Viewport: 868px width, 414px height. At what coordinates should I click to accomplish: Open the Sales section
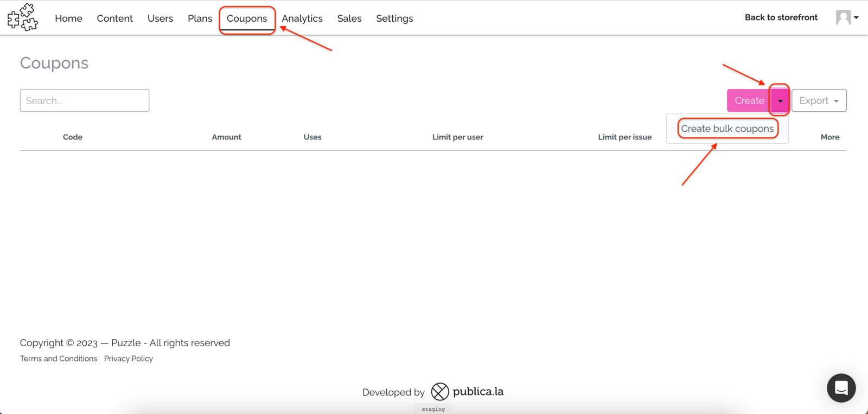pos(349,18)
